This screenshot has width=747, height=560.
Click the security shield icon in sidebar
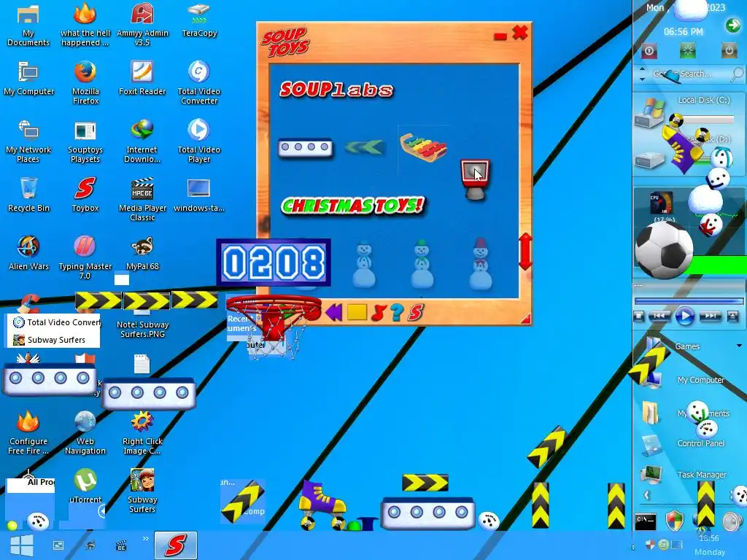coord(674,521)
